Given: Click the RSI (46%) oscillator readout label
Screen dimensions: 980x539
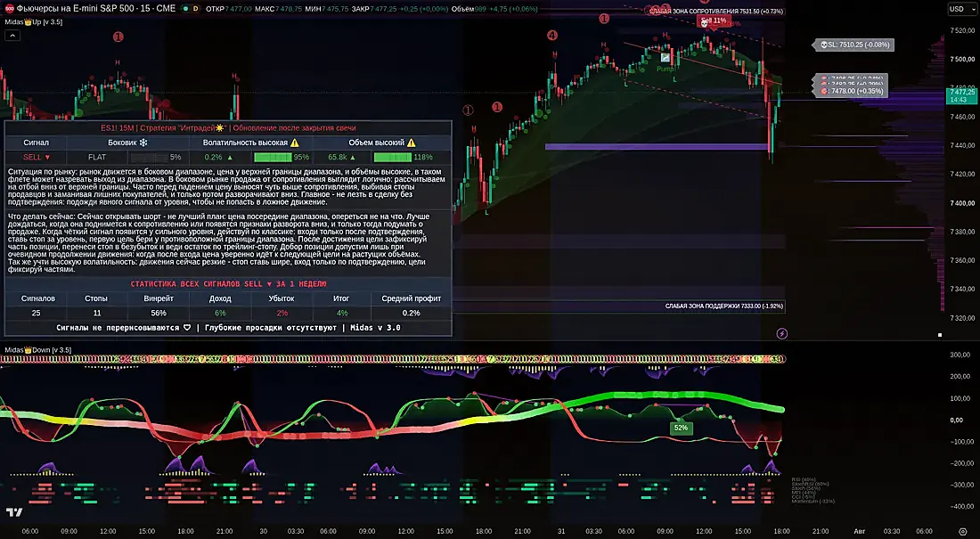Looking at the screenshot, I should point(804,479).
